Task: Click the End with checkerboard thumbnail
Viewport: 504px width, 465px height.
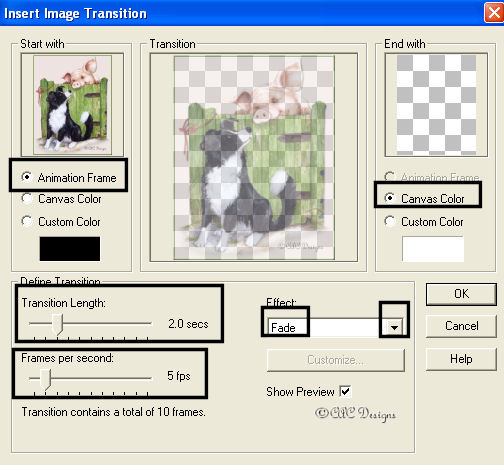Action: pyautogui.click(x=436, y=105)
